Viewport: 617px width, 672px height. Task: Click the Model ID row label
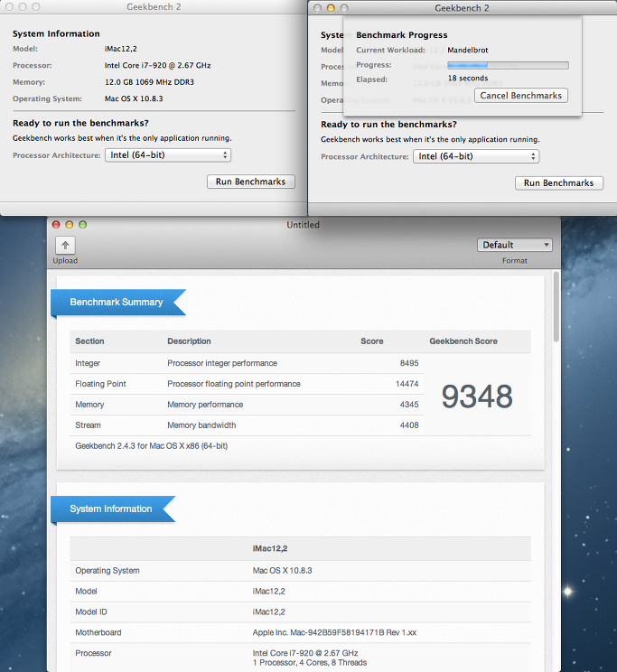click(x=91, y=612)
